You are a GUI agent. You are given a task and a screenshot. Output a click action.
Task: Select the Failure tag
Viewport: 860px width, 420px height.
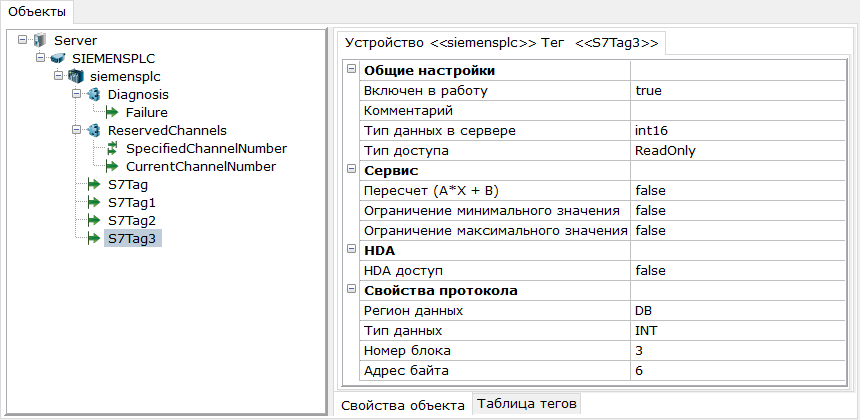[146, 112]
